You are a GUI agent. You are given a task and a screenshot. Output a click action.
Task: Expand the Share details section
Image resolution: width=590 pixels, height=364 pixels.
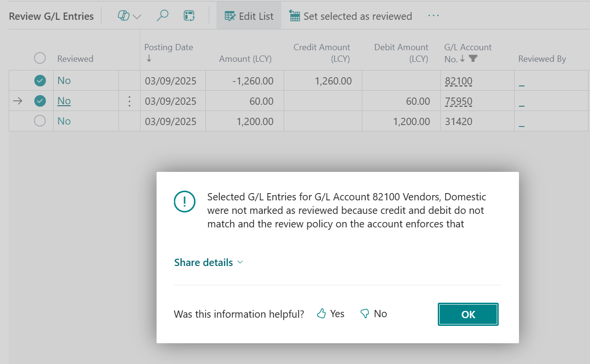click(x=208, y=262)
